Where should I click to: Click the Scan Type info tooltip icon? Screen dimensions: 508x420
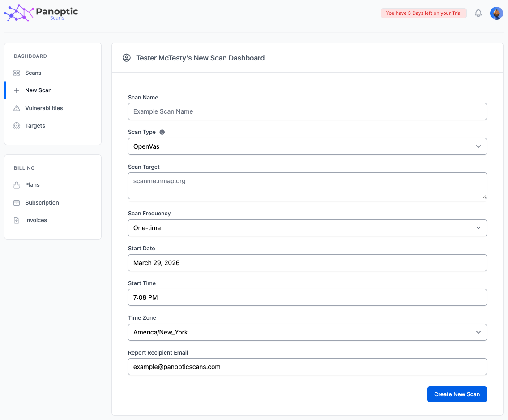(x=162, y=132)
